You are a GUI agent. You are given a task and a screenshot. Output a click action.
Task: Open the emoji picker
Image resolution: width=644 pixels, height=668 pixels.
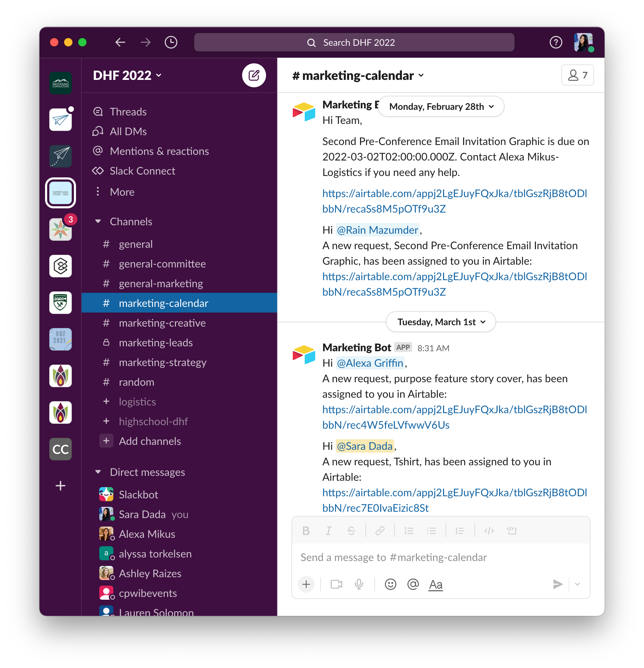pos(391,584)
